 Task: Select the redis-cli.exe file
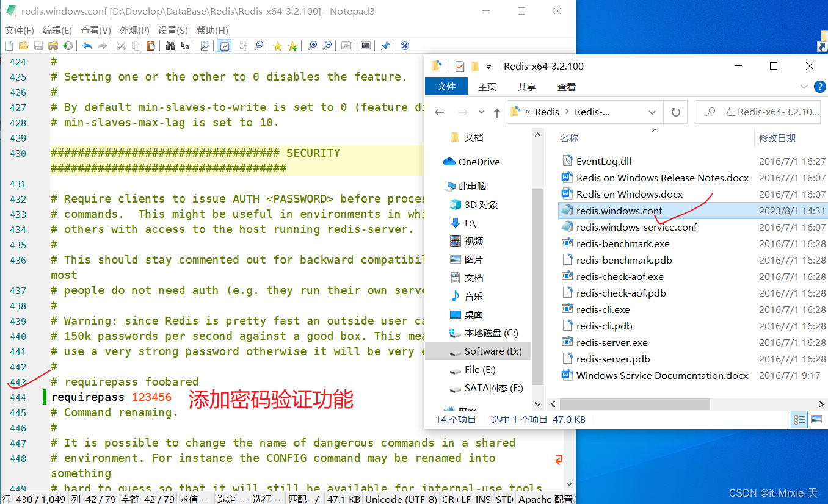pyautogui.click(x=603, y=309)
